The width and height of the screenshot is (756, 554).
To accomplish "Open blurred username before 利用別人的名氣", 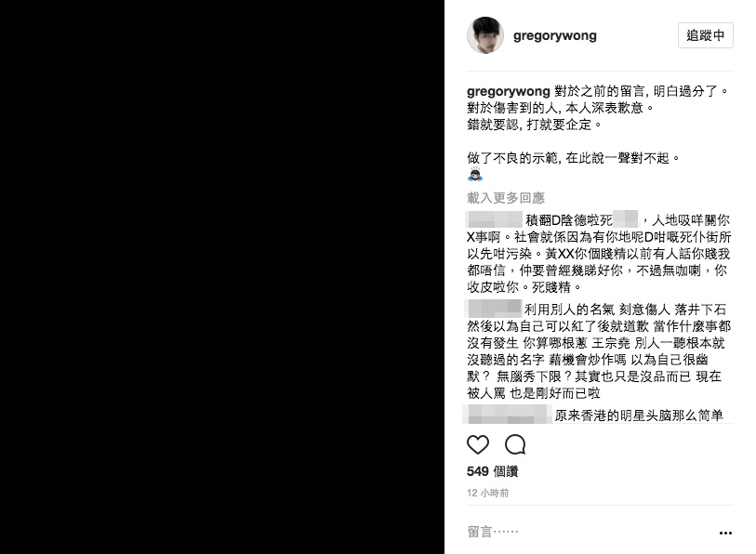I will 495,309.
